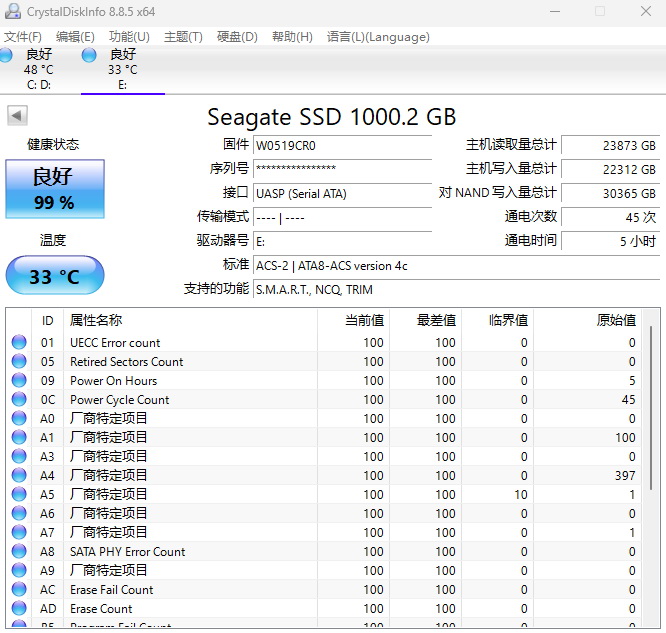Open the 硬盘(D) menu
The height and width of the screenshot is (633, 666).
237,37
